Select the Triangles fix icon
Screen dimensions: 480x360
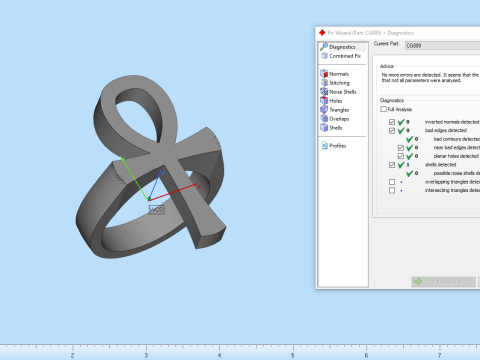coord(324,110)
